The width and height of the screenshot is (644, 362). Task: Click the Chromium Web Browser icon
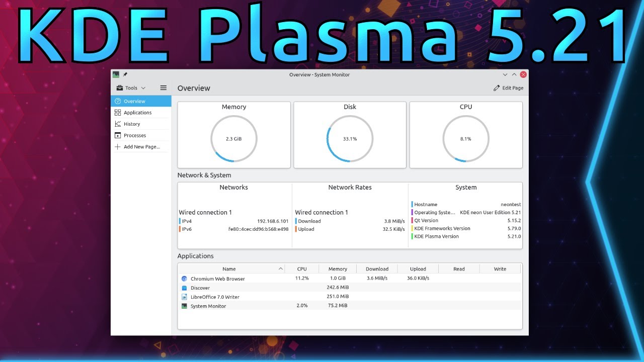184,279
